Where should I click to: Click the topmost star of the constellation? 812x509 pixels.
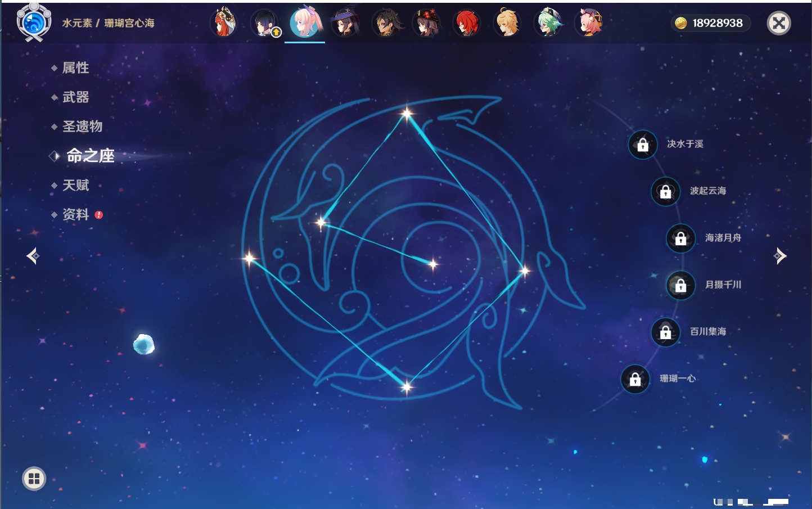coord(407,114)
